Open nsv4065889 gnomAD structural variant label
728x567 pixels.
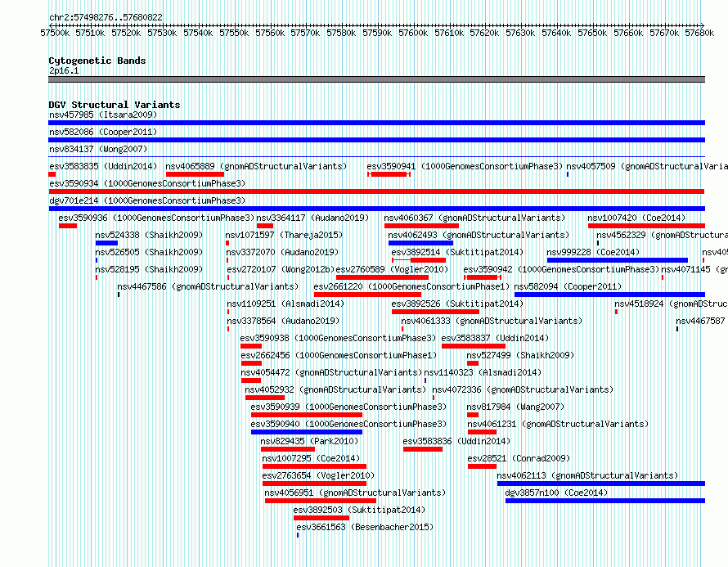pos(256,166)
